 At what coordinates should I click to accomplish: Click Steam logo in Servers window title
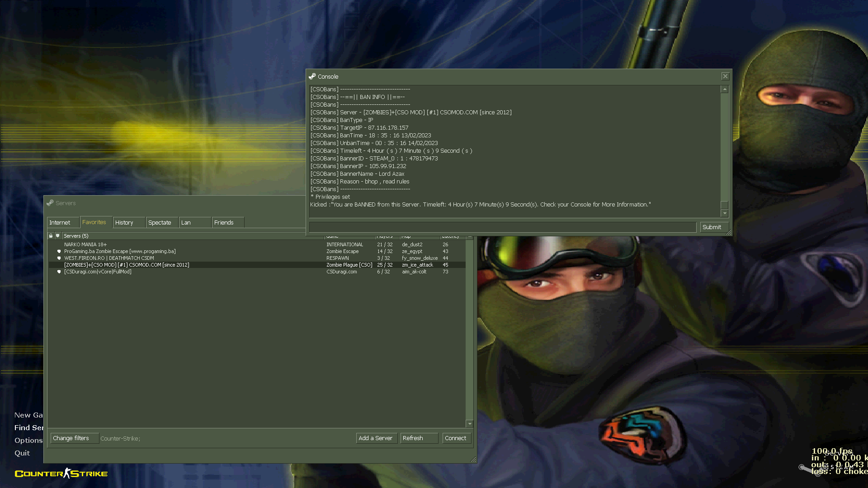coord(50,203)
